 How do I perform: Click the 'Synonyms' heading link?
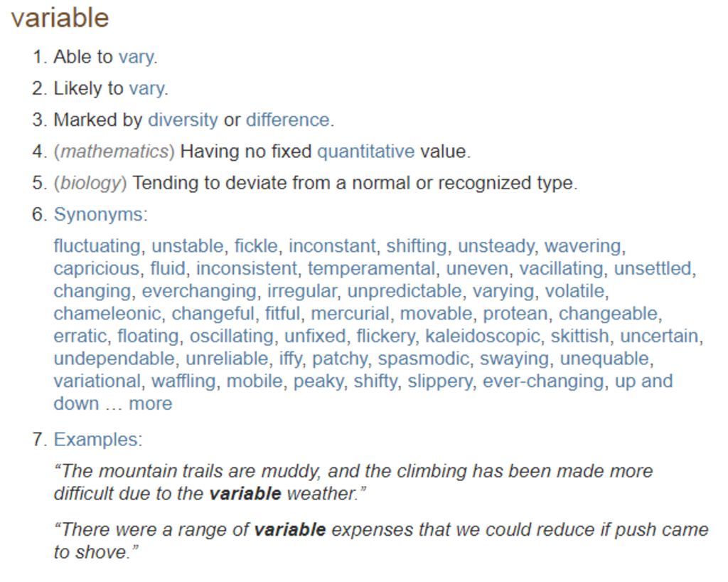(98, 215)
